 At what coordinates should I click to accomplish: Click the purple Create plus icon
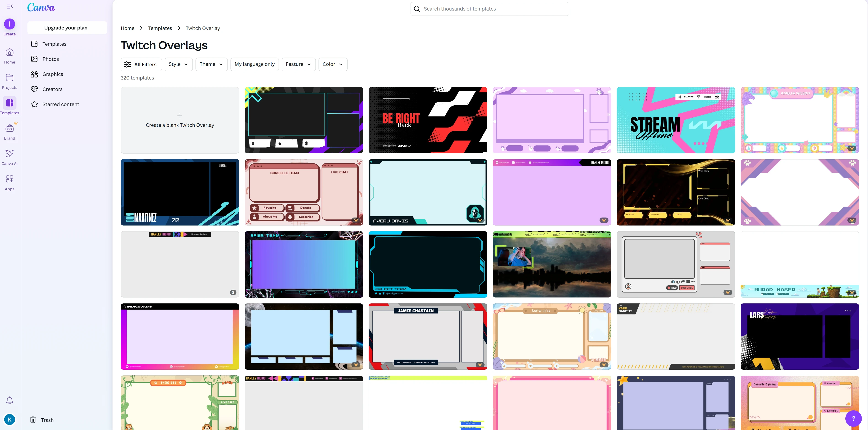[9, 24]
